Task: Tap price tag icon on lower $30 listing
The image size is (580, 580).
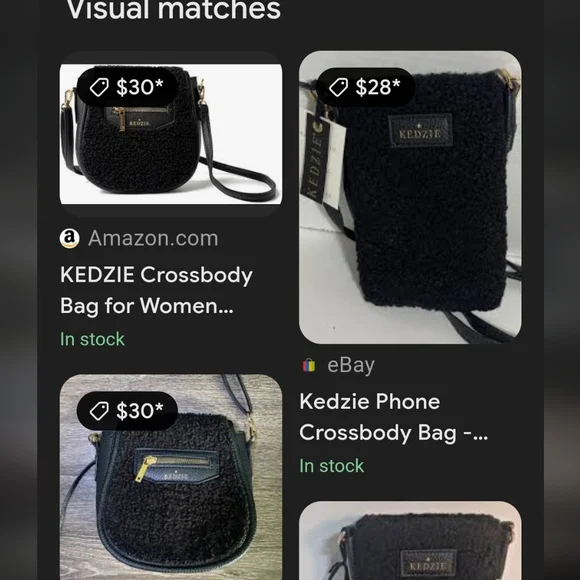Action: [99, 411]
